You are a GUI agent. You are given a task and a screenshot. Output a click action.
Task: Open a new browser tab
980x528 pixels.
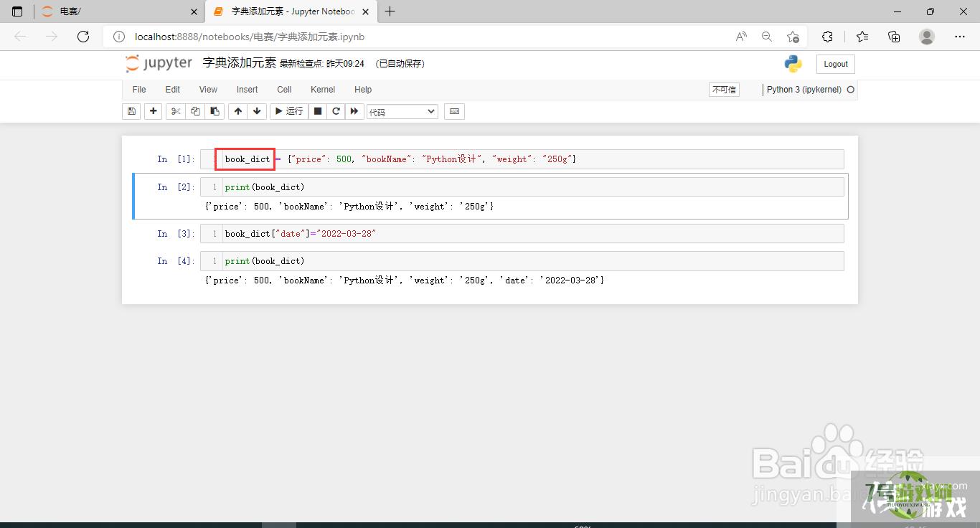click(390, 11)
